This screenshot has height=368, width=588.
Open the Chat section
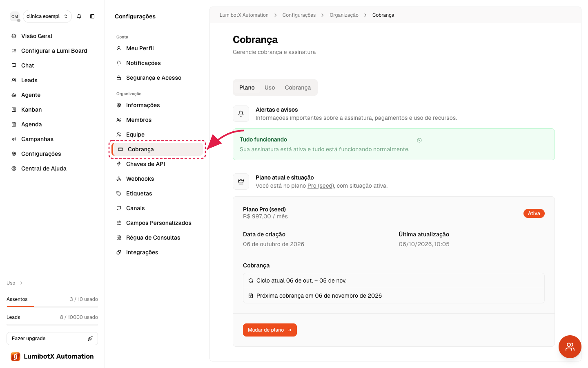click(x=52, y=65)
